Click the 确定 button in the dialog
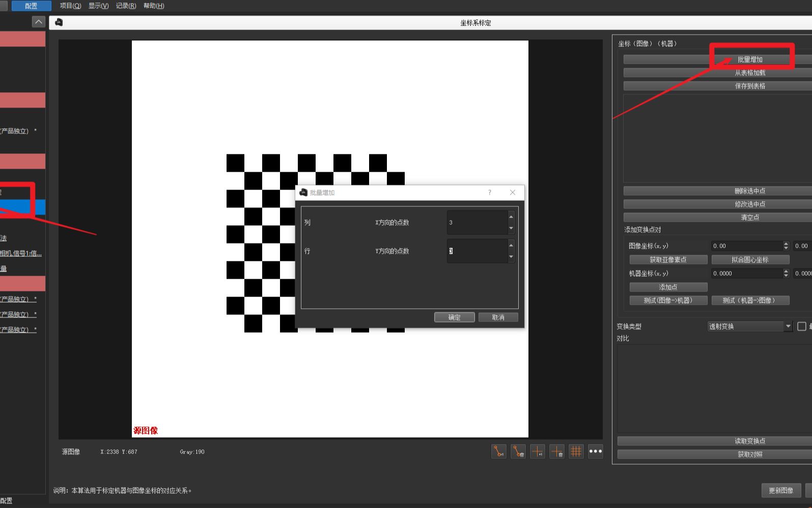812x508 pixels. 455,317
